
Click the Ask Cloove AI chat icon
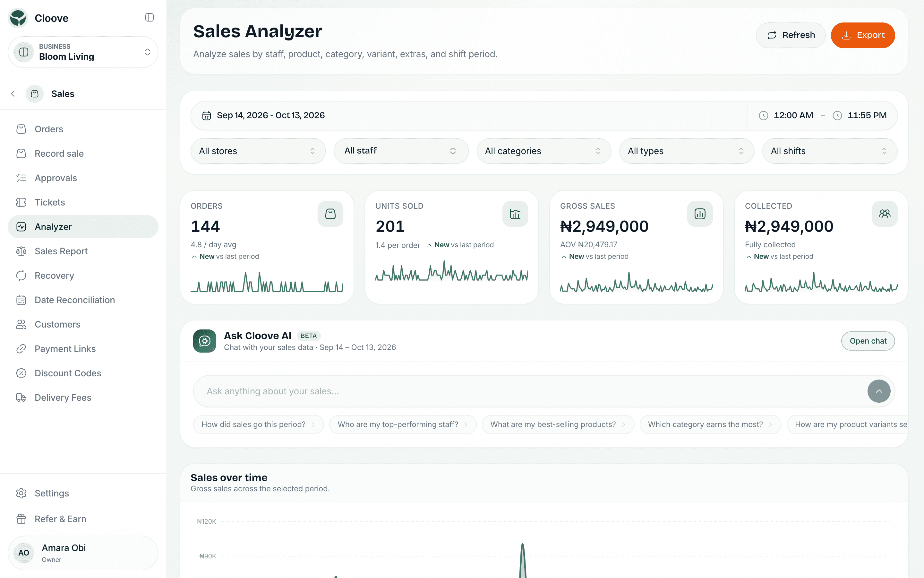tap(205, 341)
